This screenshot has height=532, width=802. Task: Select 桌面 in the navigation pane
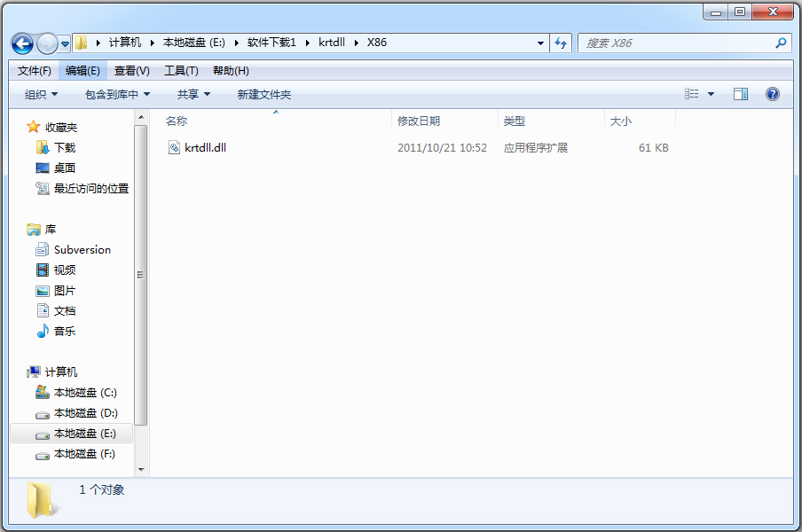coord(64,168)
